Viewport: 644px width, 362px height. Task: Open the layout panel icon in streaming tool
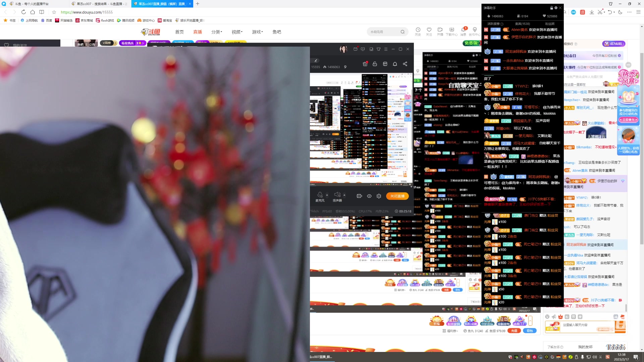tap(385, 64)
